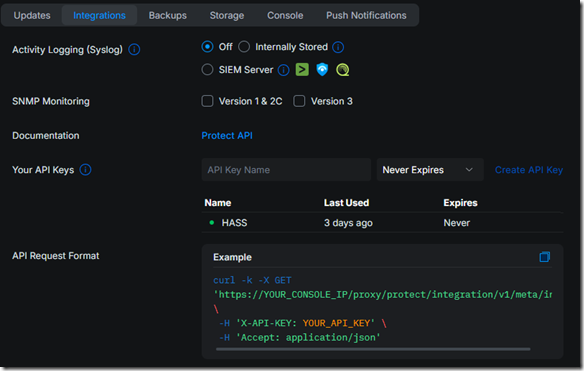The width and height of the screenshot is (584, 371).
Task: Click the Last Used column header
Action: coord(346,203)
